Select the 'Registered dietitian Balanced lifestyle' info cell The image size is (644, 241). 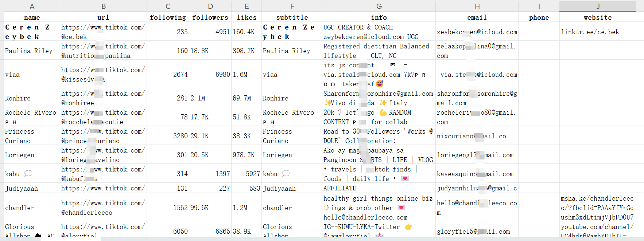point(379,51)
